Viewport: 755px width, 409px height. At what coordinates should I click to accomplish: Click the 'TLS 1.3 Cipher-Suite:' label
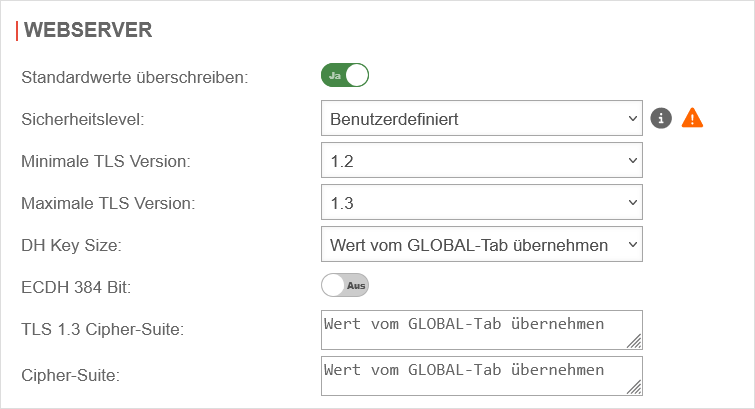click(x=103, y=329)
